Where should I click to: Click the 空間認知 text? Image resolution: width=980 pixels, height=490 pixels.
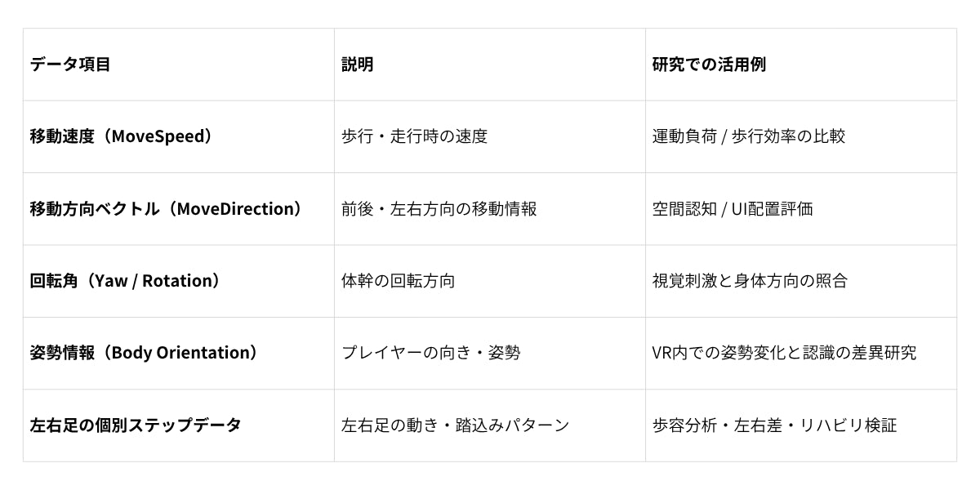pyautogui.click(x=684, y=208)
